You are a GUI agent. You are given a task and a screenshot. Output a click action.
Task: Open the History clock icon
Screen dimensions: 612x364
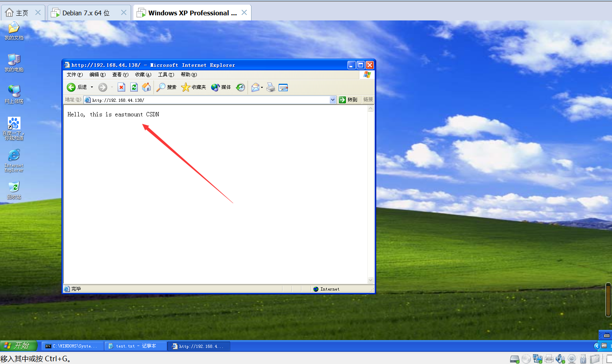pos(240,87)
